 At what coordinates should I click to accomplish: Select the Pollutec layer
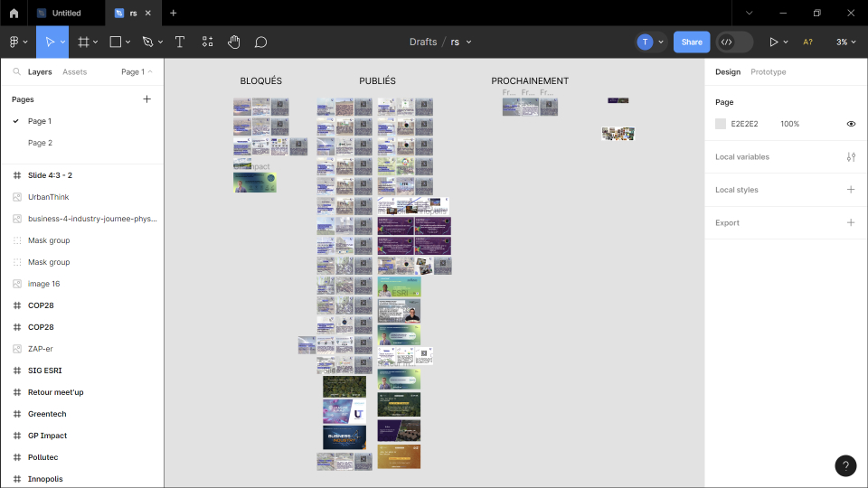[42, 457]
